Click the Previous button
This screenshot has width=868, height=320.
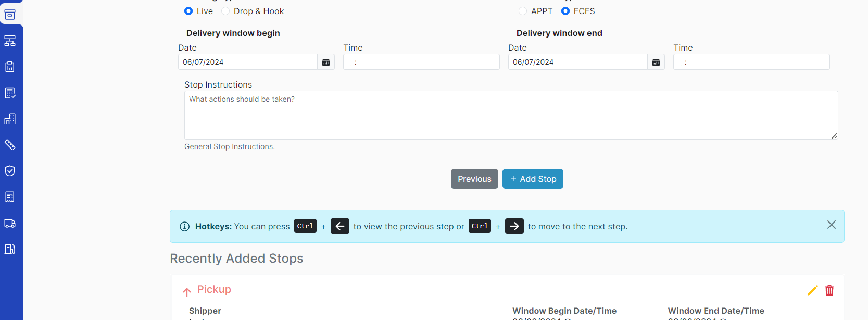click(474, 179)
